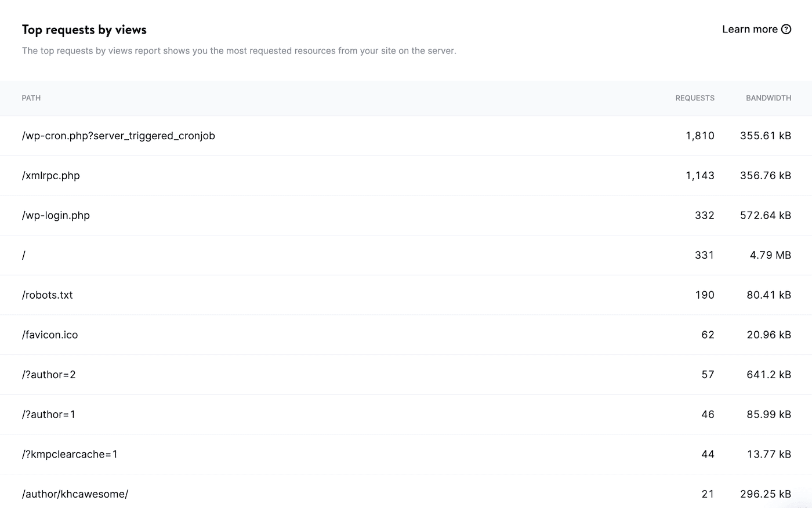Screen dimensions: 812x508
Task: Click the Learn more link
Action: coord(750,28)
